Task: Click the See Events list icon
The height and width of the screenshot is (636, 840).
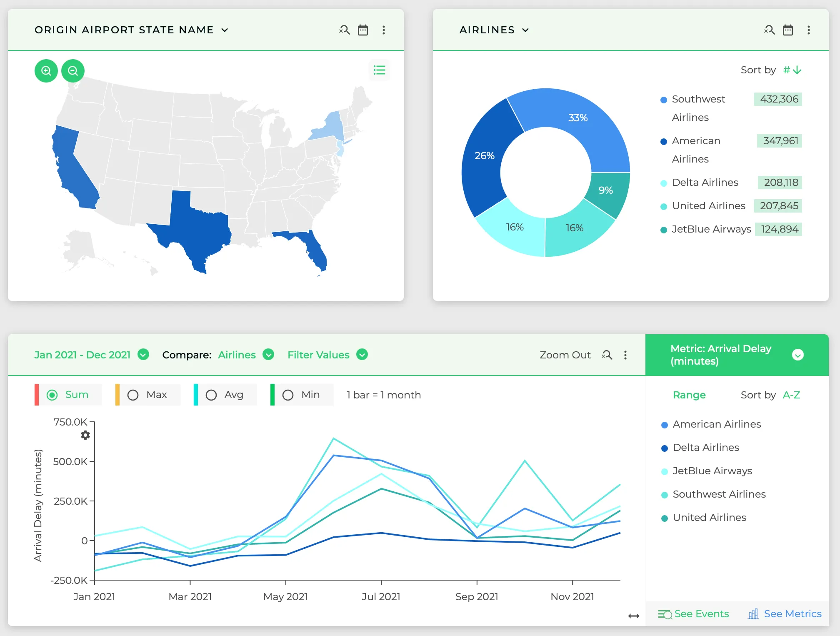Action: [665, 614]
